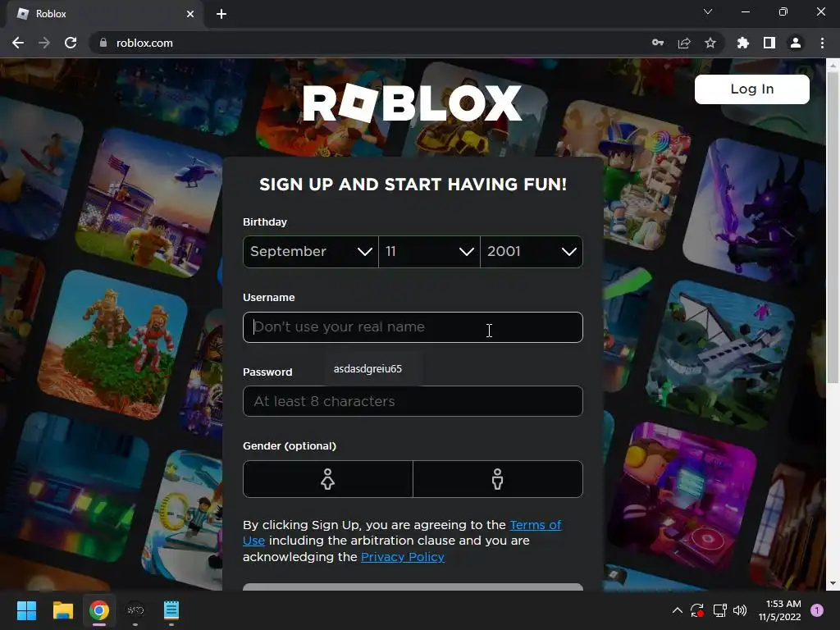
Task: Click the dark round taskbar app icon
Action: point(135,610)
